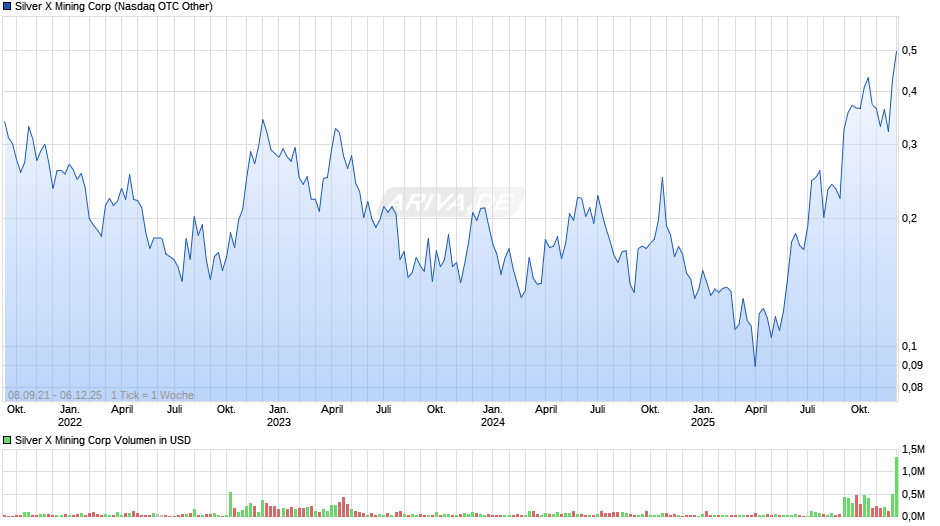Viewport: 940px width, 526px height.
Task: Click the 'Jan. 2024' time axis label
Action: point(493,416)
